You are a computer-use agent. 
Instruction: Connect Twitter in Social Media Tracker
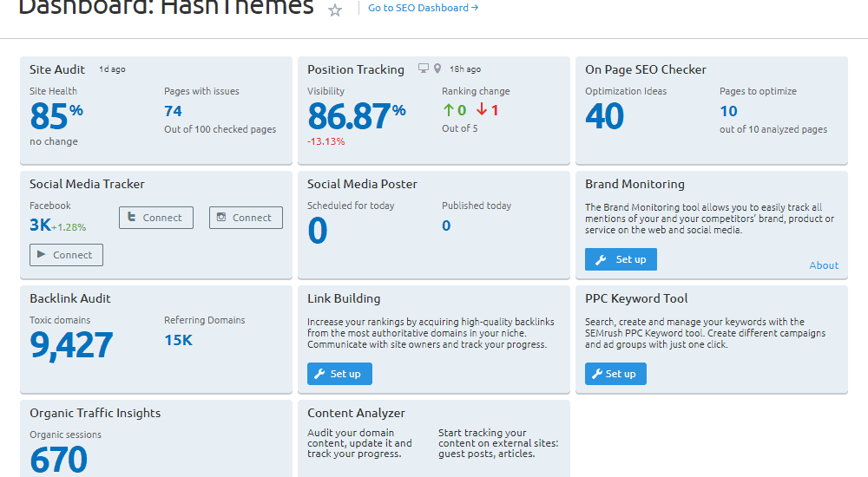point(156,218)
